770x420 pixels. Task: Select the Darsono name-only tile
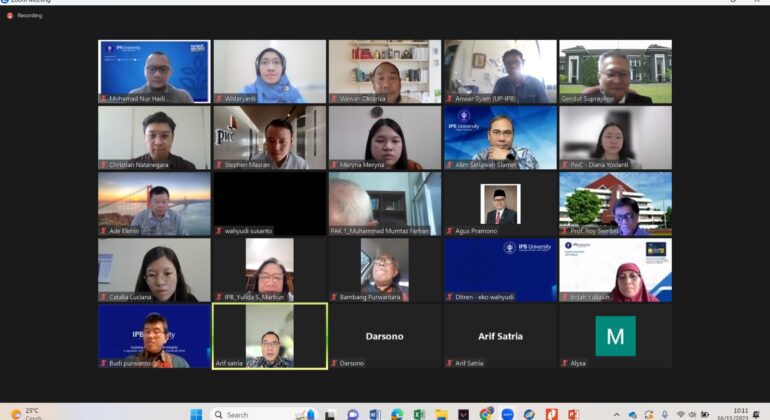pyautogui.click(x=385, y=336)
